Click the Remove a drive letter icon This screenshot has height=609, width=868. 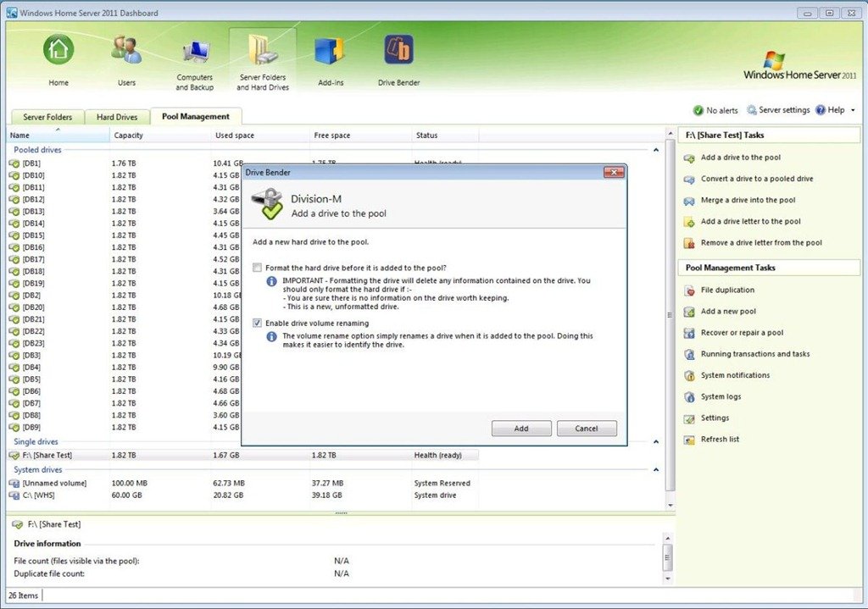[689, 243]
